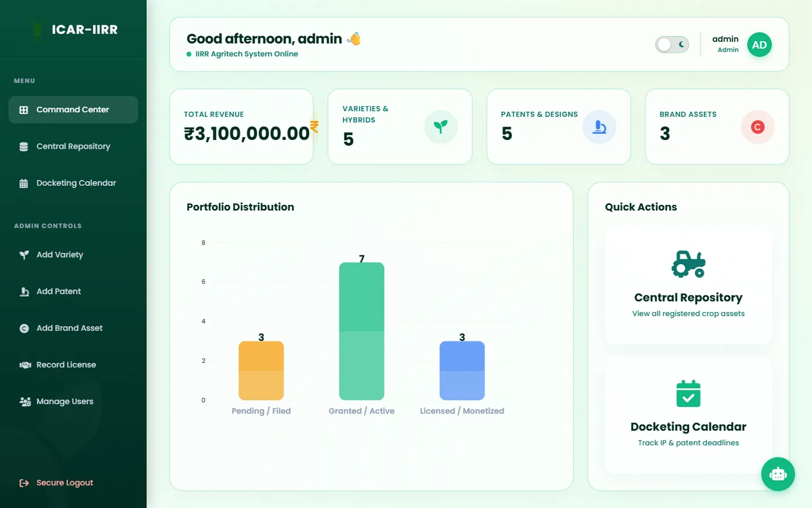The width and height of the screenshot is (812, 508).
Task: Click 'IIRR Agritech System Online' status text
Action: tap(246, 54)
